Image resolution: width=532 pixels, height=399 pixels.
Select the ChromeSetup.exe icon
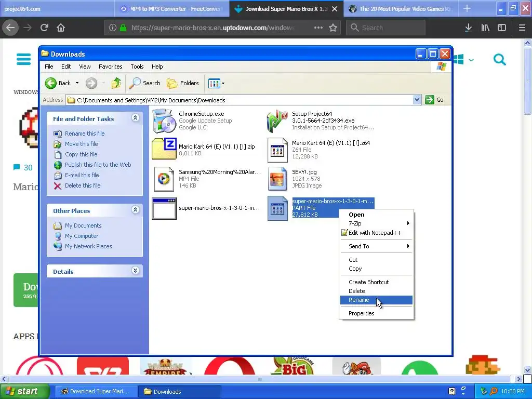tap(164, 121)
